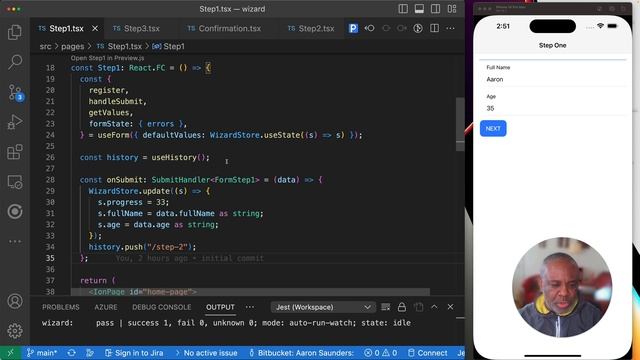The height and width of the screenshot is (360, 640).
Task: Click the editor vertical scrollbar thumb
Action: pos(460,124)
